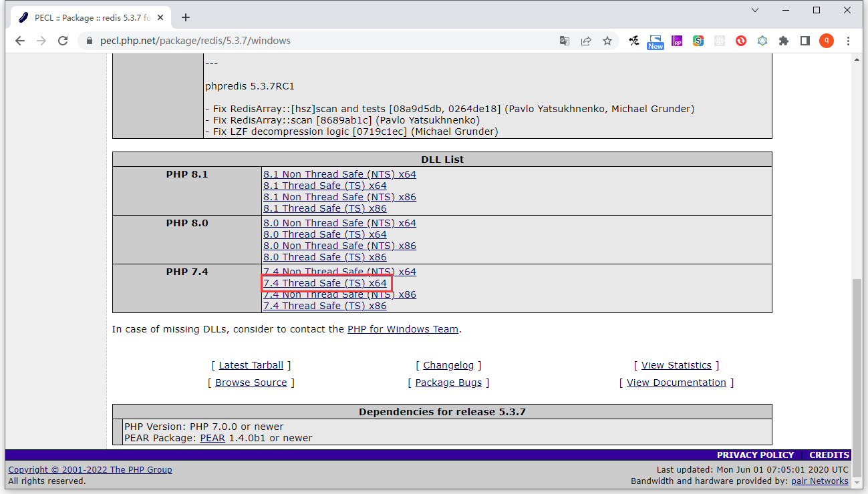Open the Changelog link

point(448,365)
